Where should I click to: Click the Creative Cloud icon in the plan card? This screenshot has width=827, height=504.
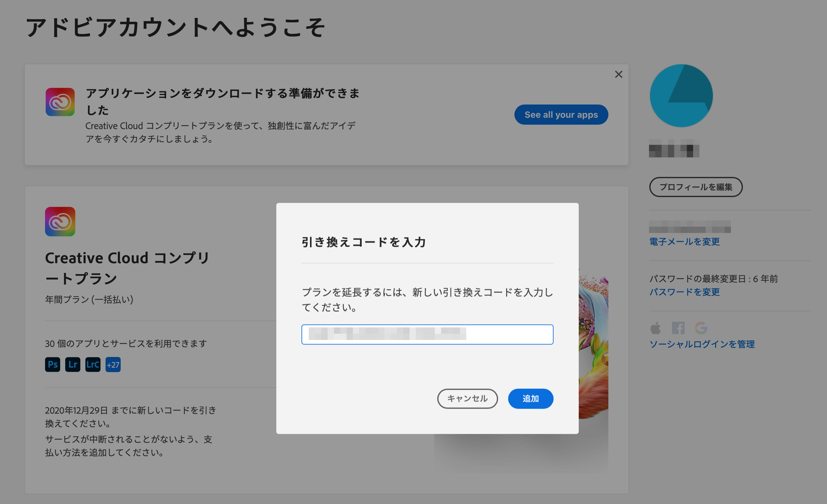point(60,222)
